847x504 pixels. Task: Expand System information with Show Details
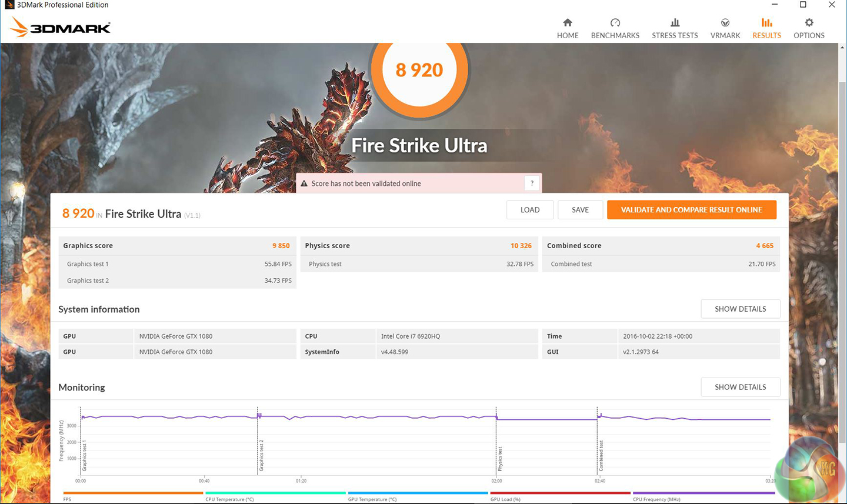(x=740, y=309)
